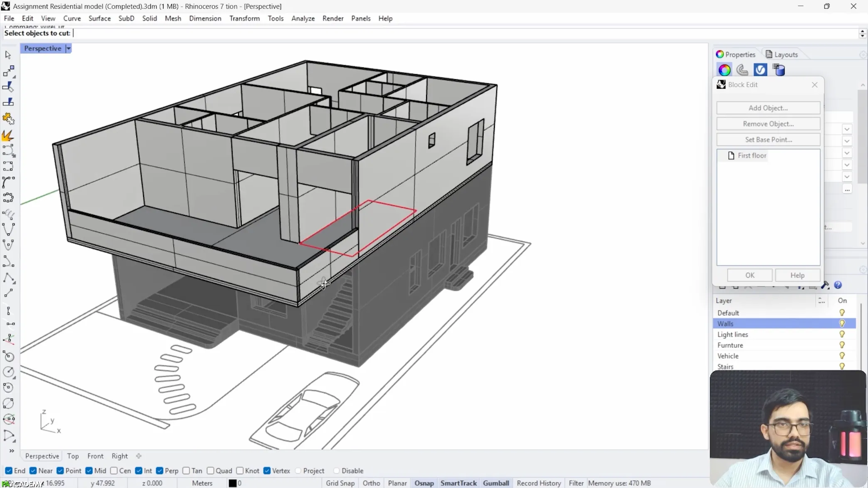Open the Perspective viewport title dropdown arrow

click(69, 48)
